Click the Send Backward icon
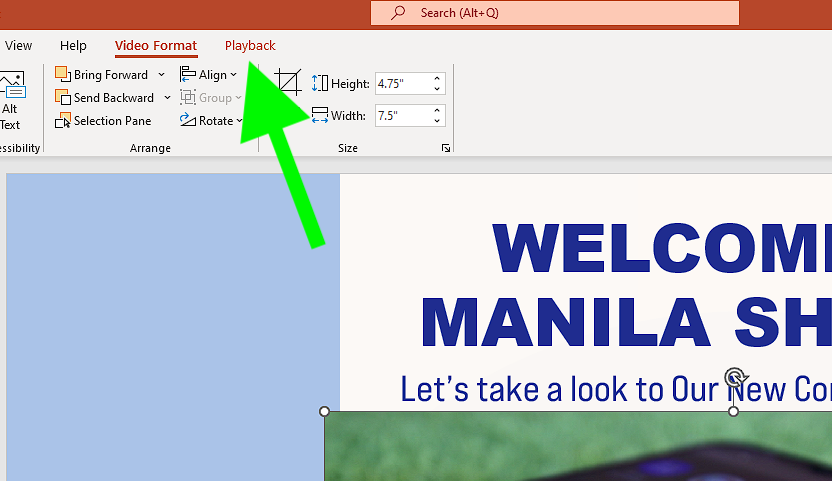The image size is (832, 481). (63, 97)
